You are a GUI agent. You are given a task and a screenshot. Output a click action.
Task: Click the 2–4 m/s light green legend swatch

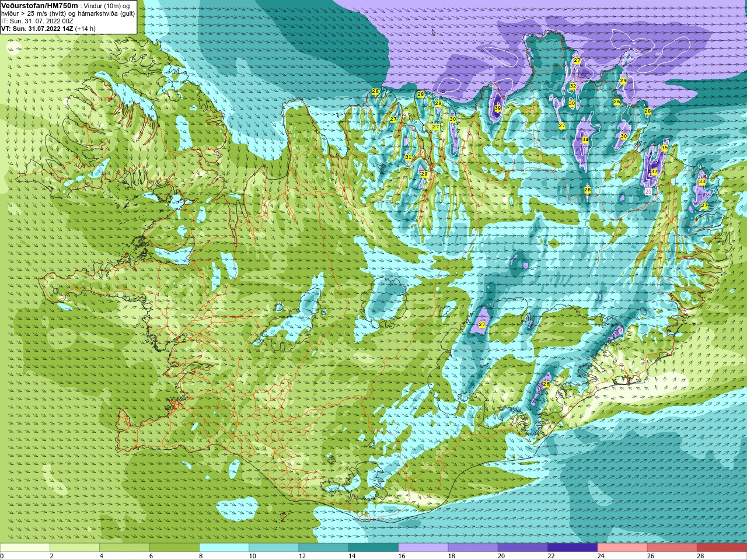click(75, 548)
